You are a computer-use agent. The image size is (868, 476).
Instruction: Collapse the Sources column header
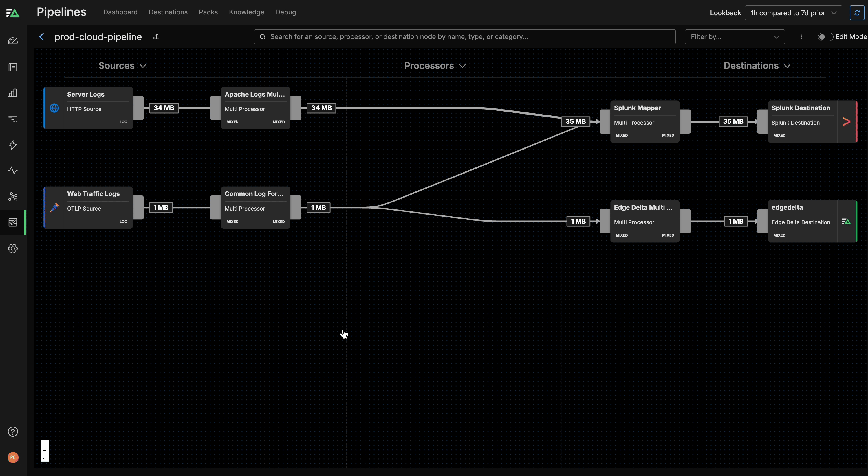122,66
